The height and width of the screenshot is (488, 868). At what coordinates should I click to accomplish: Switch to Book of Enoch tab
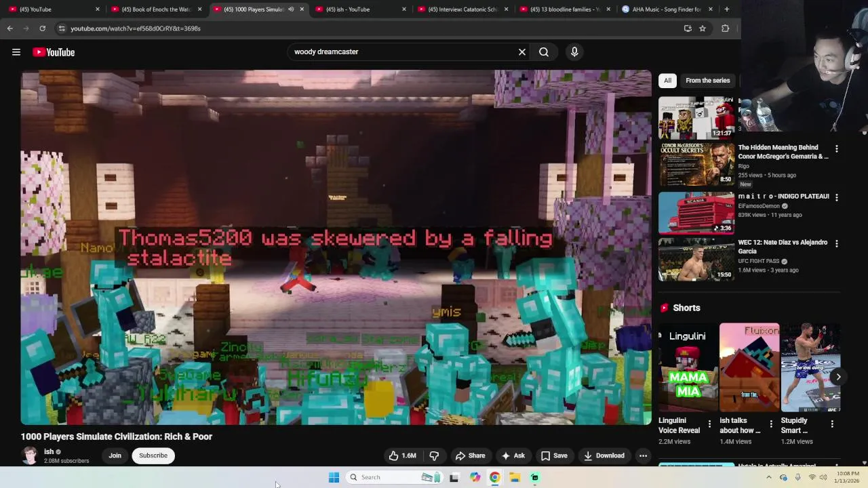point(157,9)
